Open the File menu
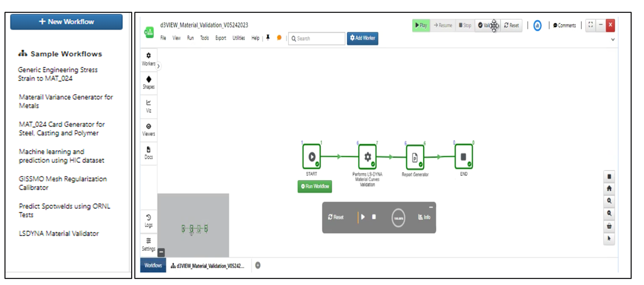 click(163, 38)
